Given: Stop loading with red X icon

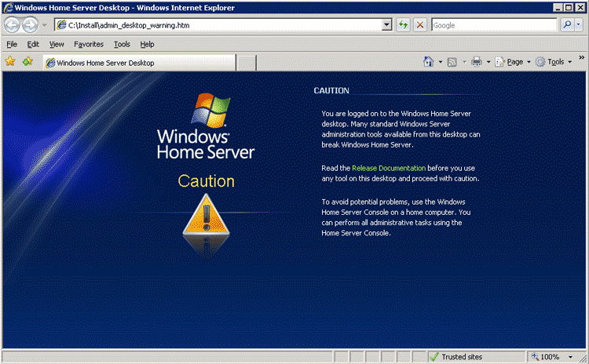Looking at the screenshot, I should [420, 25].
